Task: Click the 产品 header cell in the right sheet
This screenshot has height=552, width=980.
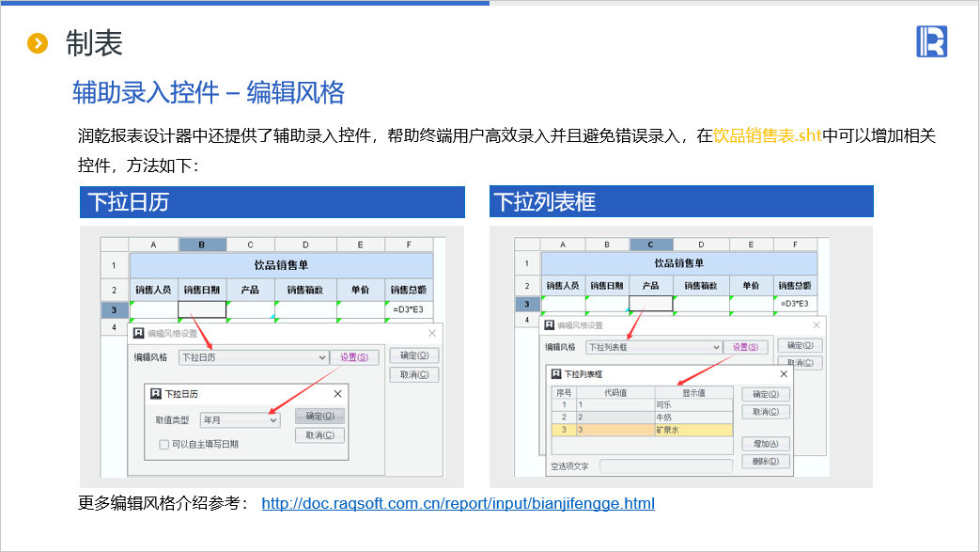Action: click(x=650, y=285)
